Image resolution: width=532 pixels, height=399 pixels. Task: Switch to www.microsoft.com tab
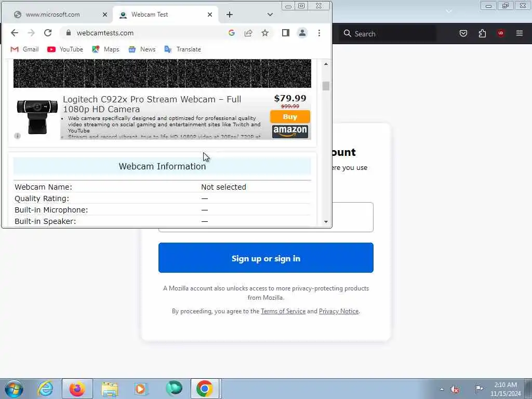(x=52, y=15)
